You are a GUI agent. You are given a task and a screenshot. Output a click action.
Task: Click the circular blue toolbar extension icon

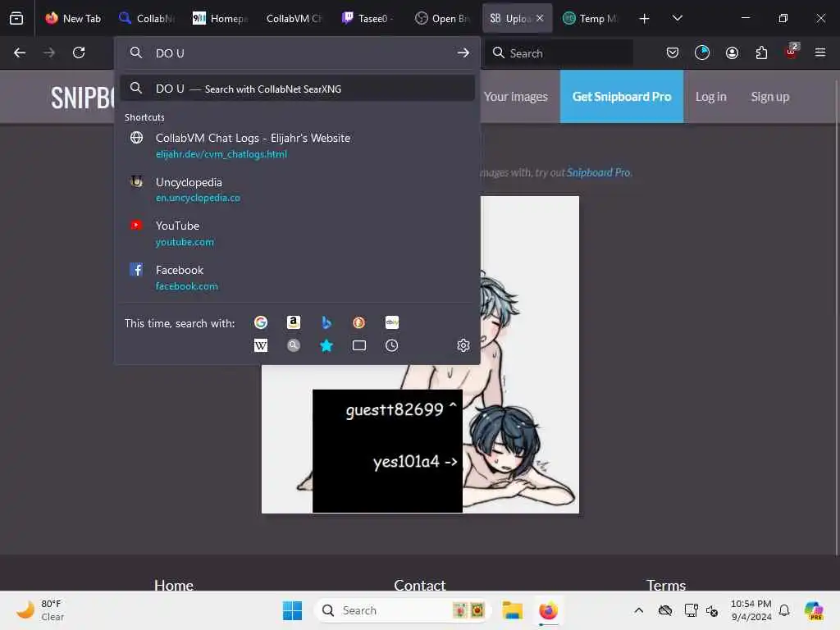pos(702,52)
